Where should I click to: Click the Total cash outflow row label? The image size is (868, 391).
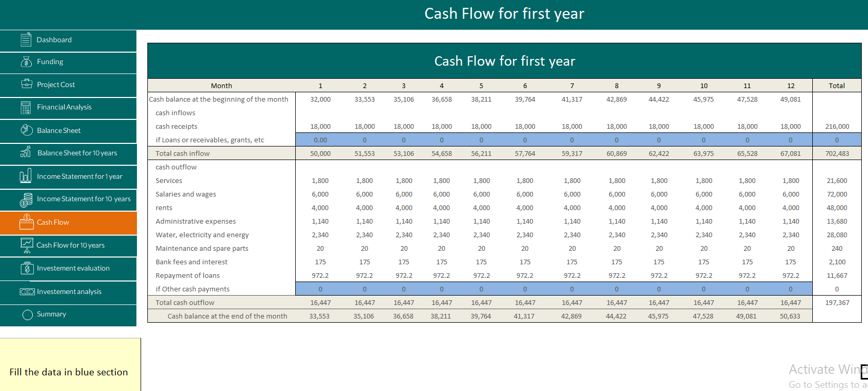coord(185,302)
